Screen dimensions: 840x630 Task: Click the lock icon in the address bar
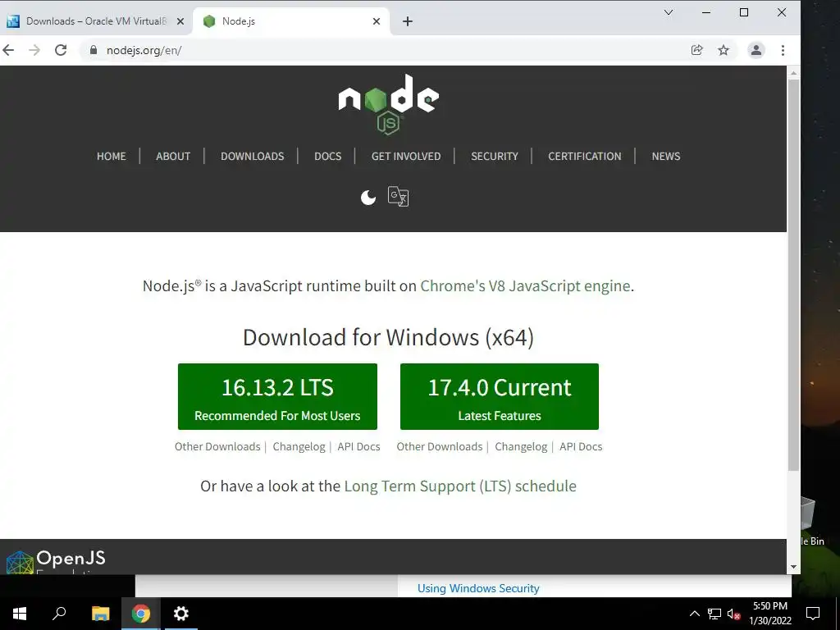click(x=94, y=50)
